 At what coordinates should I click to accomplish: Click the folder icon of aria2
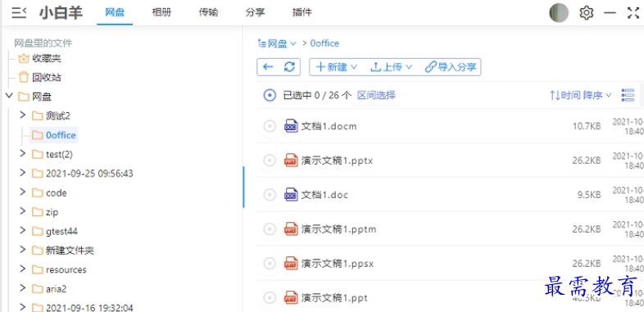38,289
